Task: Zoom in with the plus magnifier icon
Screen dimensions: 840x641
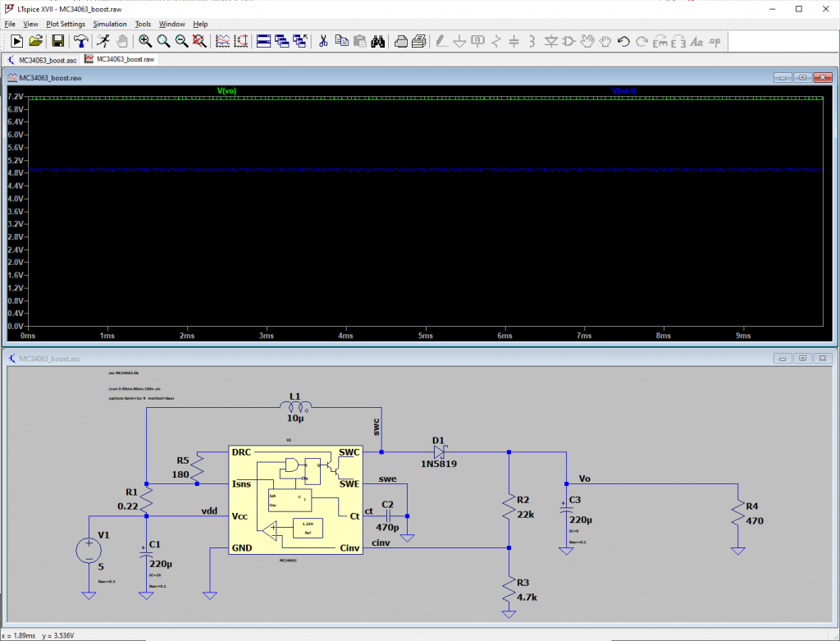Action: click(144, 41)
